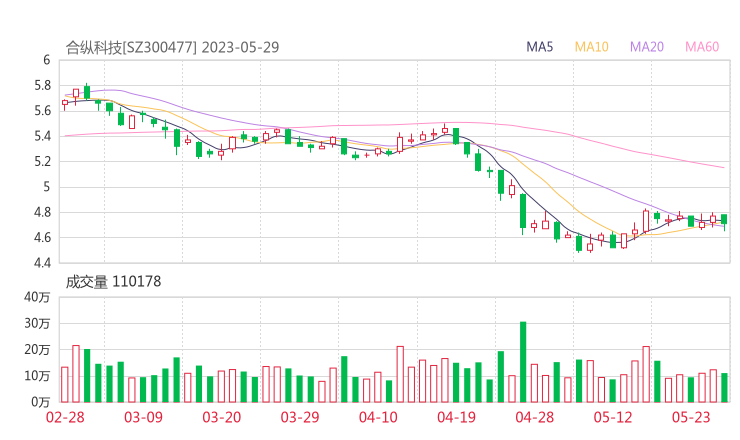Click the MA10 legend label
This screenshot has width=740, height=440.
pos(591,47)
